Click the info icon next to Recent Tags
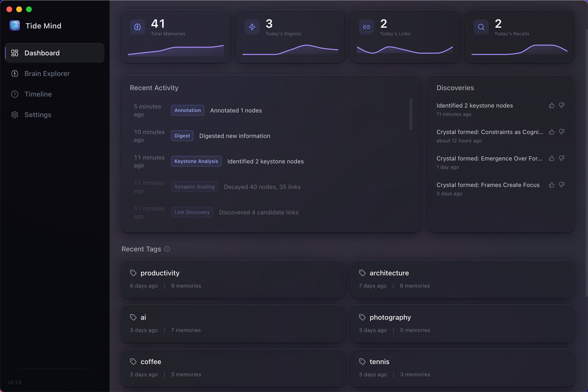 coord(167,249)
